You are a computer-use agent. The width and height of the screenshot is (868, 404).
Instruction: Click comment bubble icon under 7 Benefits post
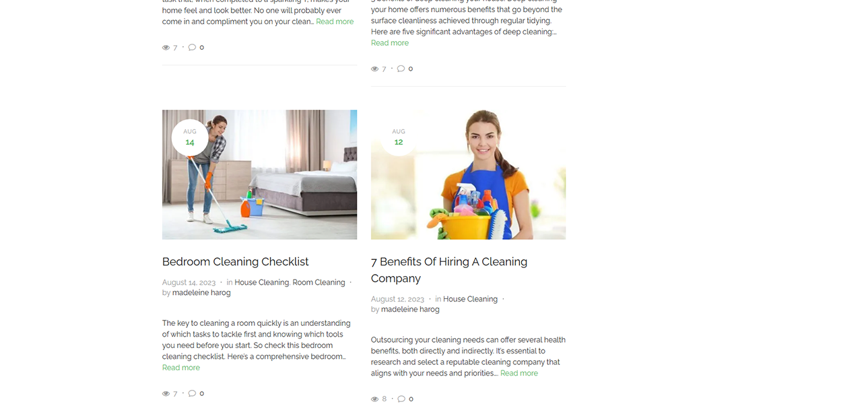(x=401, y=399)
